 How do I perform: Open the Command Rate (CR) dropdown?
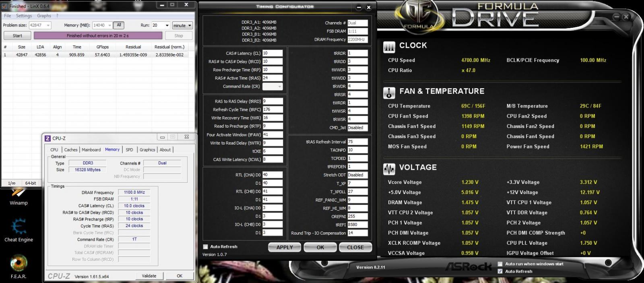(x=272, y=87)
